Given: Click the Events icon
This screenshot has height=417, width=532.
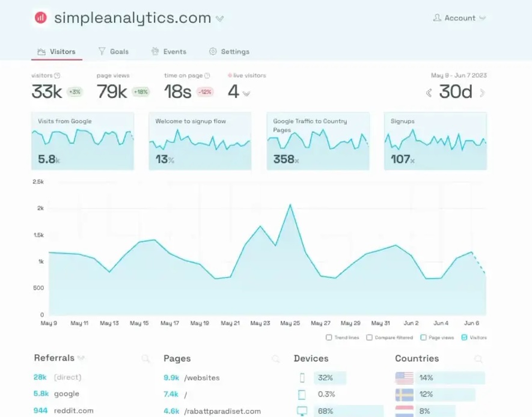Looking at the screenshot, I should [155, 51].
